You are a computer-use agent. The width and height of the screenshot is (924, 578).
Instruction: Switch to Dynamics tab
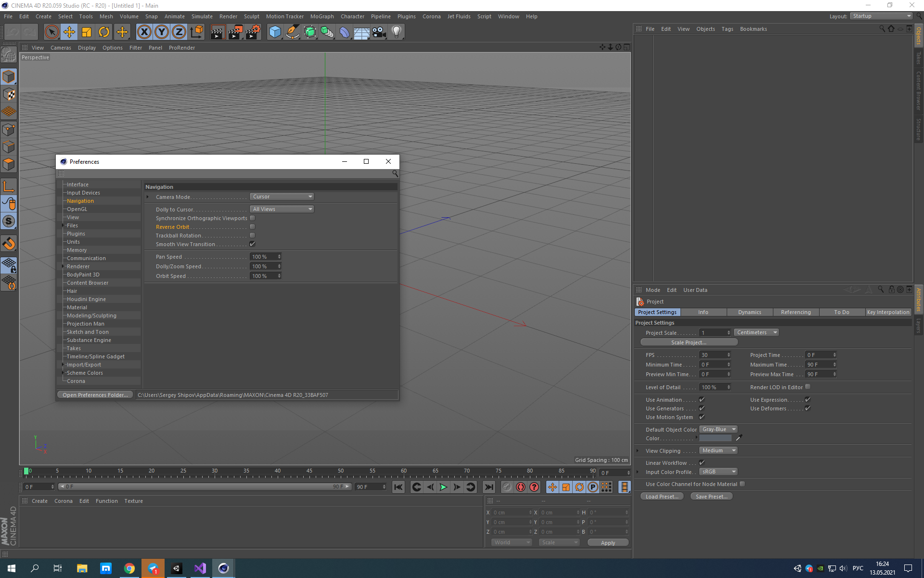pyautogui.click(x=749, y=312)
